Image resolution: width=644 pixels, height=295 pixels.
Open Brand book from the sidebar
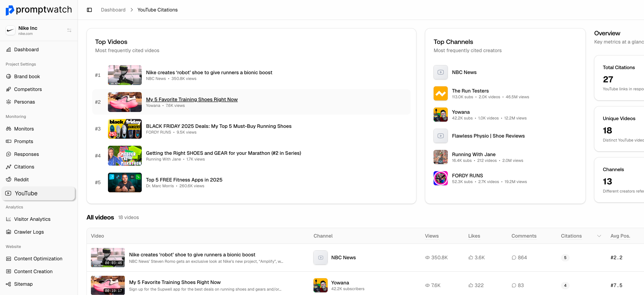click(27, 77)
